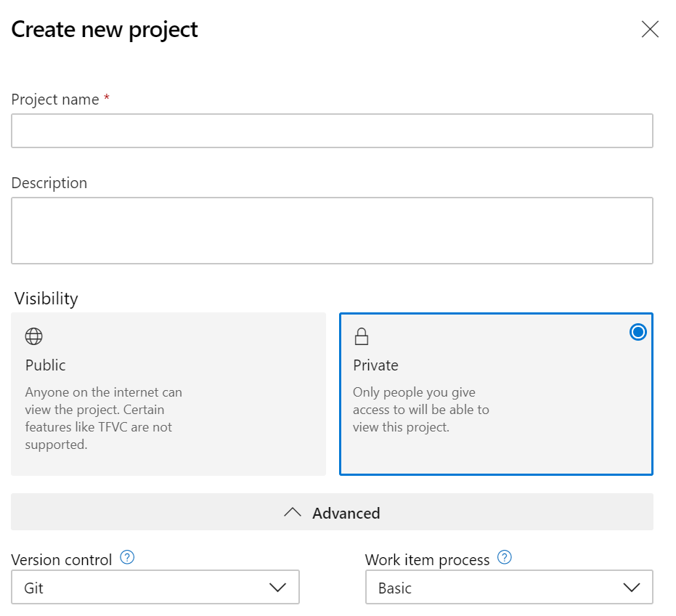
Task: Click the padlock icon for Private visibility
Action: (361, 336)
